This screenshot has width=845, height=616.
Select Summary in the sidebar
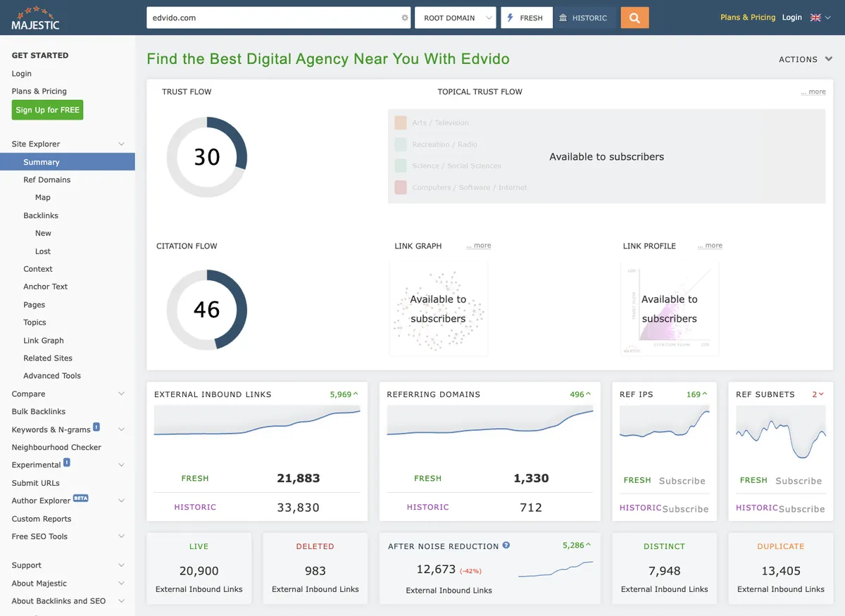point(68,162)
